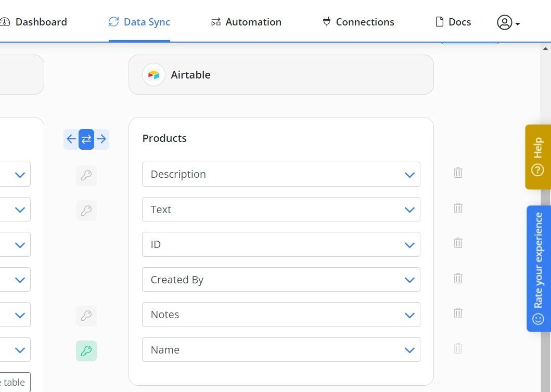
Task: Open Rate your experience tab
Action: (x=539, y=269)
